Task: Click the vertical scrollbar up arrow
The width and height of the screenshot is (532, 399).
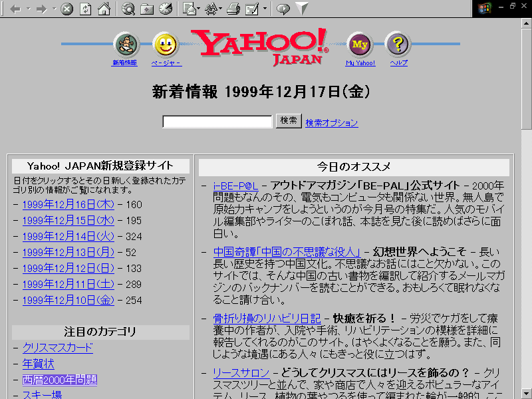Action: tap(526, 23)
